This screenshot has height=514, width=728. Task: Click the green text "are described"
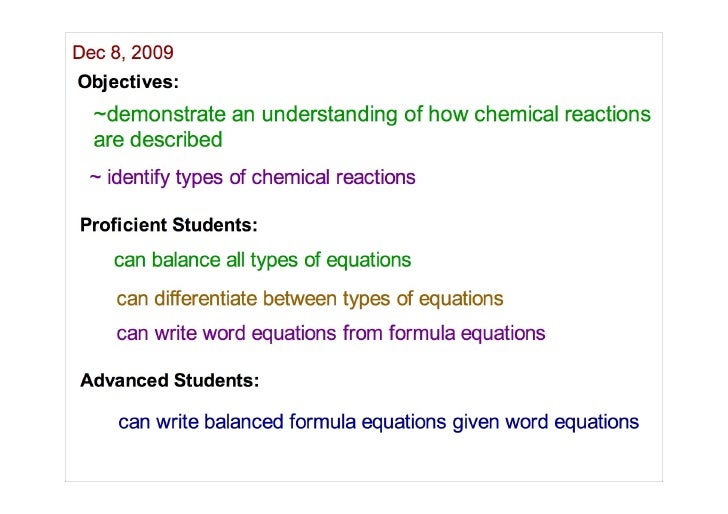(158, 140)
